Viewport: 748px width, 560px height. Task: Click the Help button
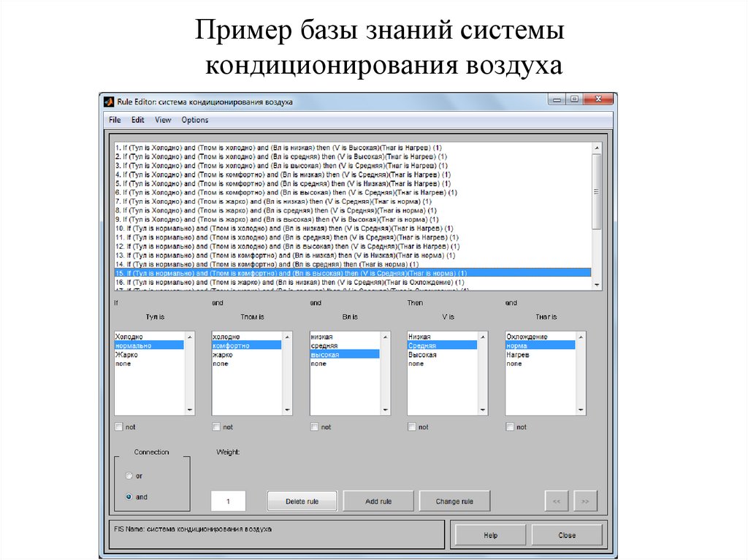coord(490,535)
